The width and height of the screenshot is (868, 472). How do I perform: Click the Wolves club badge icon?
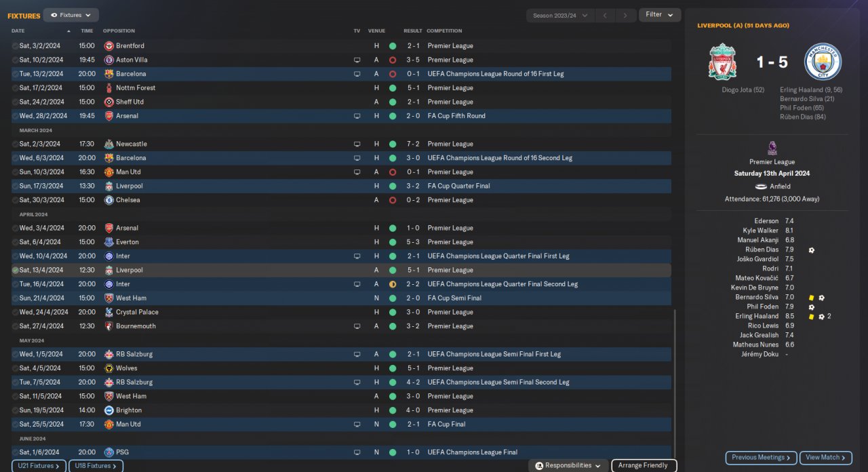pos(108,368)
